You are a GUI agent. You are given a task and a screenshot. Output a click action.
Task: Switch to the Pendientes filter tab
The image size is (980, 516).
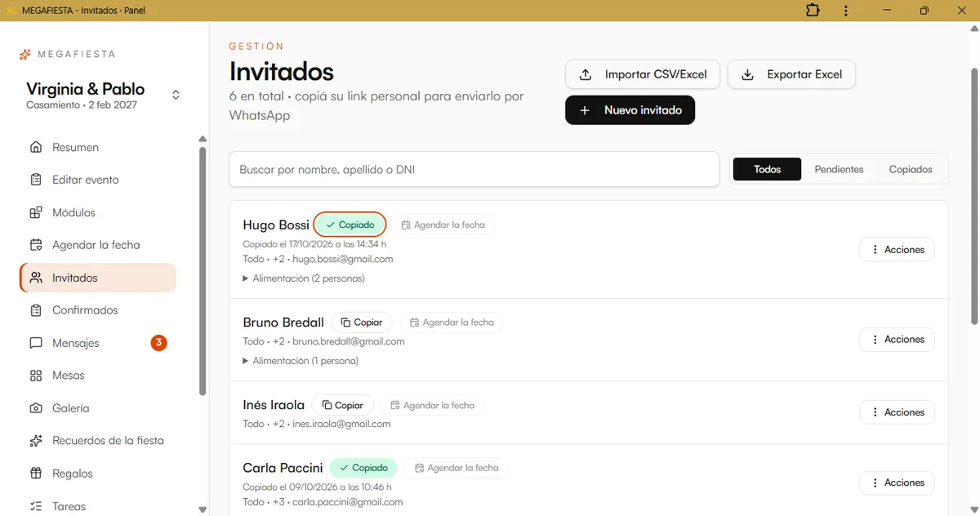[x=839, y=169]
